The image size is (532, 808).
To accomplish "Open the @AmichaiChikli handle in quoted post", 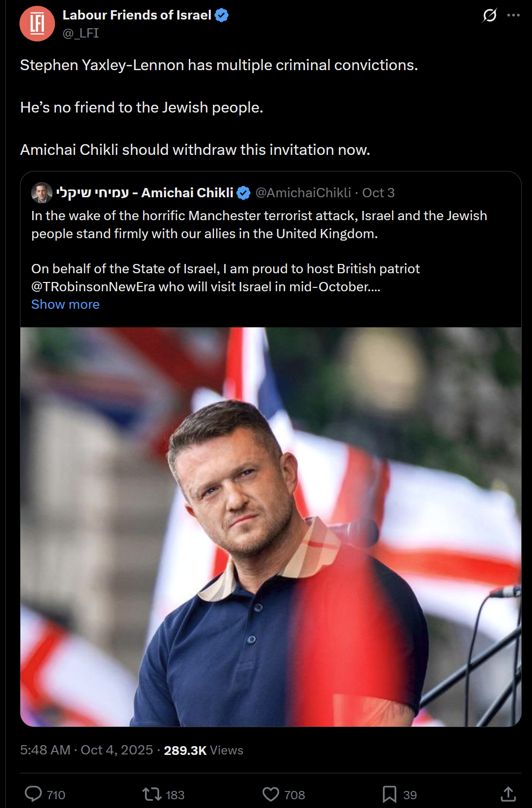I will click(303, 193).
